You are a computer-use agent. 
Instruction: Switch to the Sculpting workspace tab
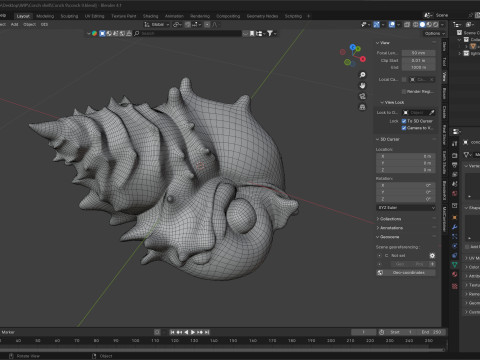tap(69, 16)
